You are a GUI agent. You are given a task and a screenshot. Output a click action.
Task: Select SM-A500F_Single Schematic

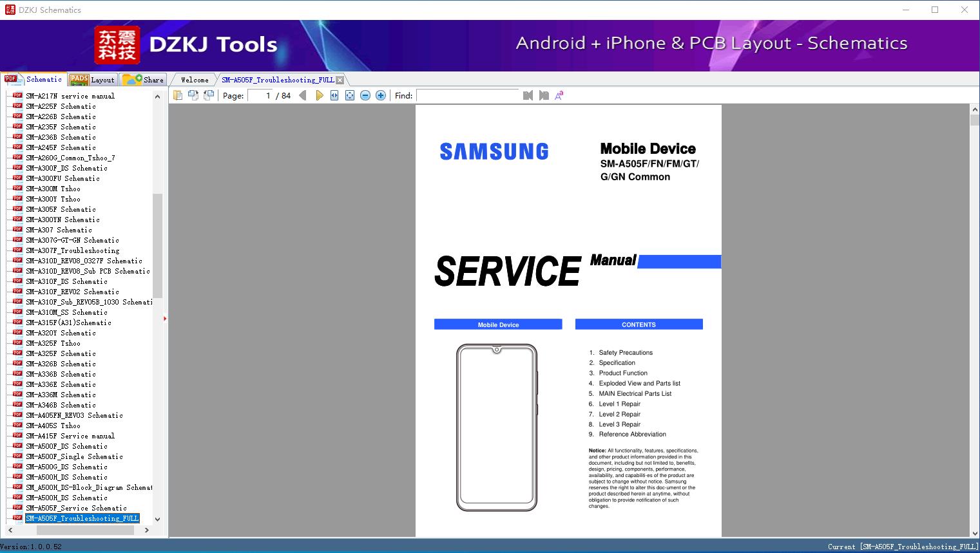74,456
